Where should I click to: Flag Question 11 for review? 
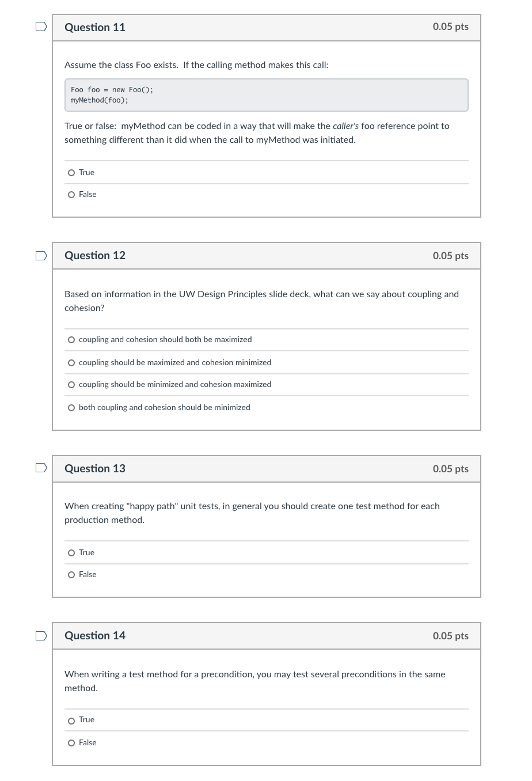point(40,26)
